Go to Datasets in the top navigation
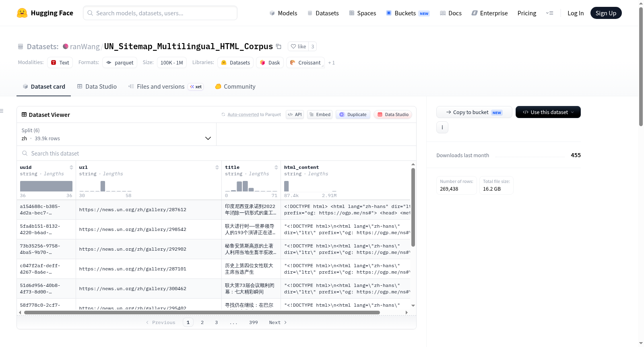Screen dimensions: 644x347 (323, 13)
